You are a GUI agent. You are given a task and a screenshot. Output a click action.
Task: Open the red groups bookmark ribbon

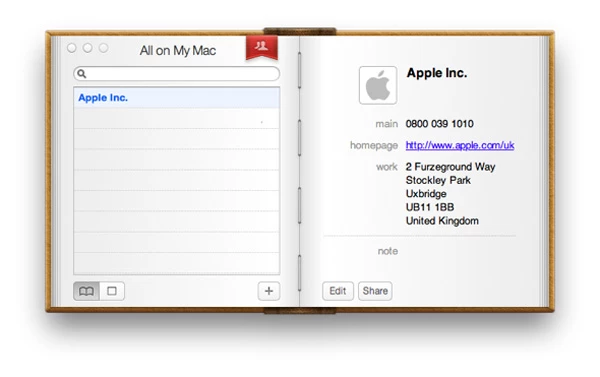coord(262,47)
